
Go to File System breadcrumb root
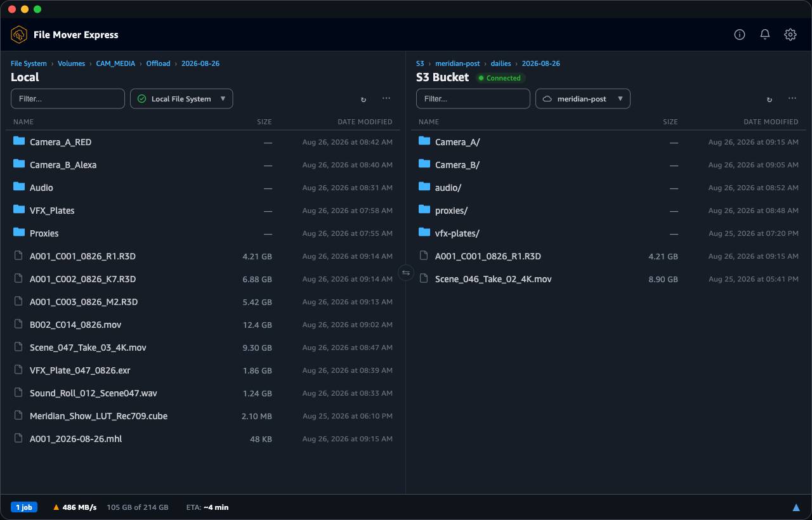pos(29,63)
